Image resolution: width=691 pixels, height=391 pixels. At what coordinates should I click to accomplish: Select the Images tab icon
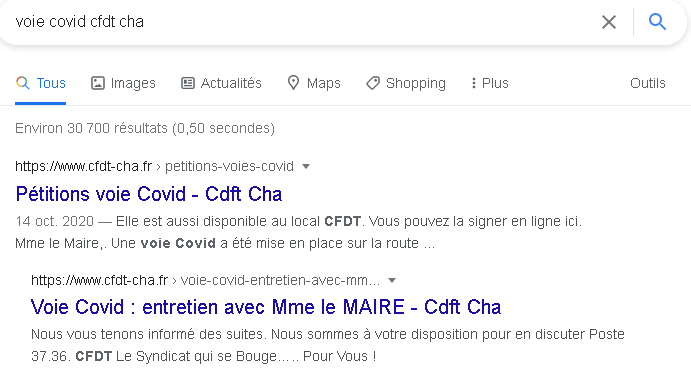98,83
